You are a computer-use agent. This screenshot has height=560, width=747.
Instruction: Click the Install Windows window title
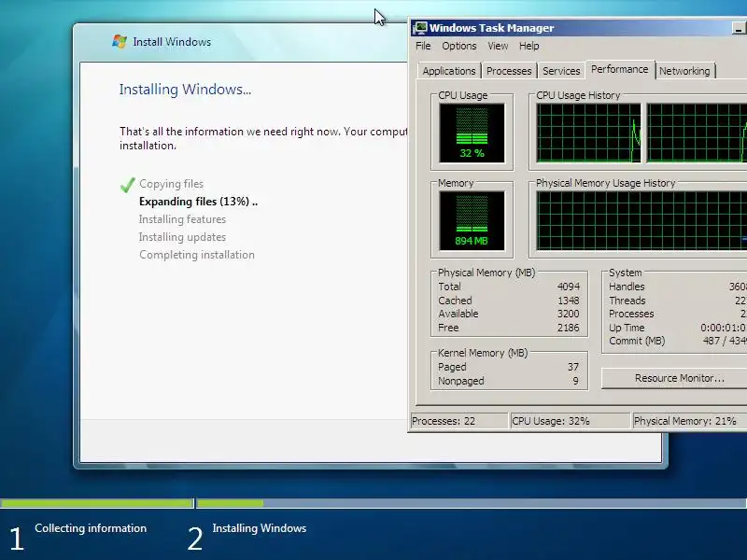(x=172, y=42)
